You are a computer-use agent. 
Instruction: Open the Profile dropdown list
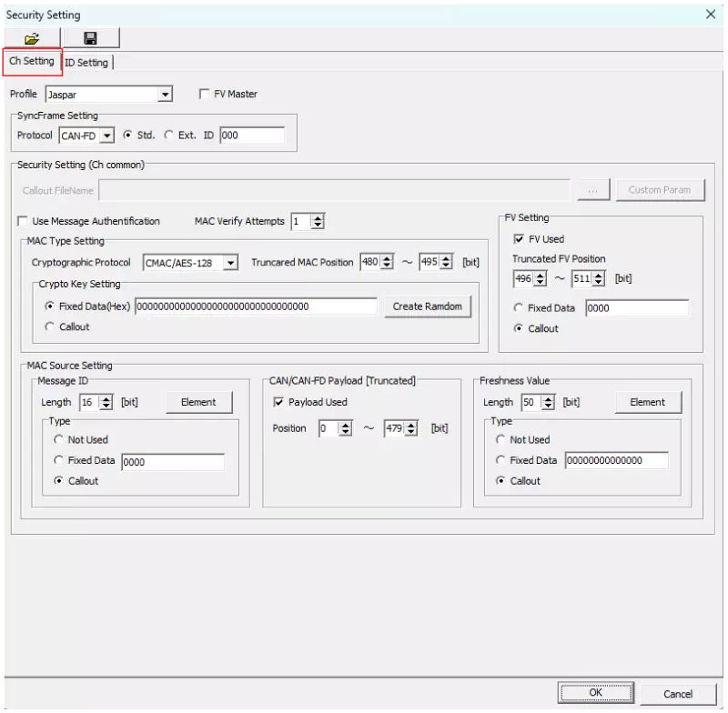tap(165, 95)
